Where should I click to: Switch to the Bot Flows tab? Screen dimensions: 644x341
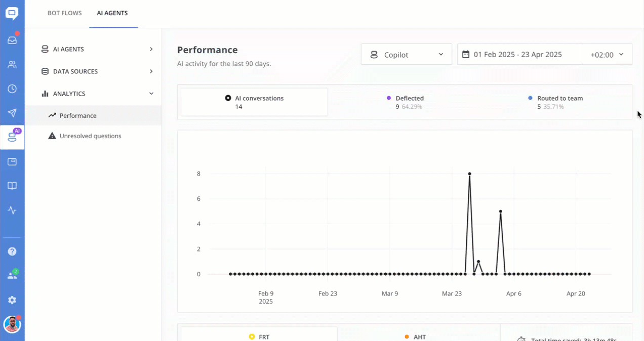pyautogui.click(x=65, y=13)
